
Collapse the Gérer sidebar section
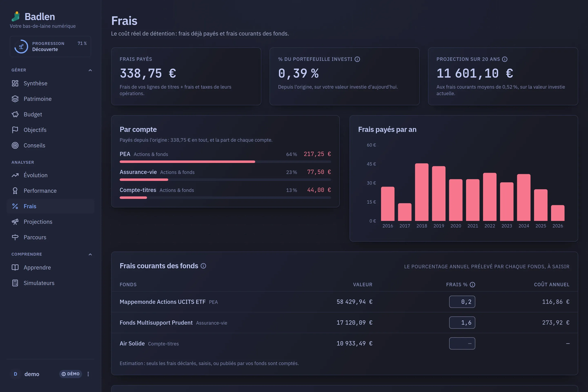tap(90, 70)
